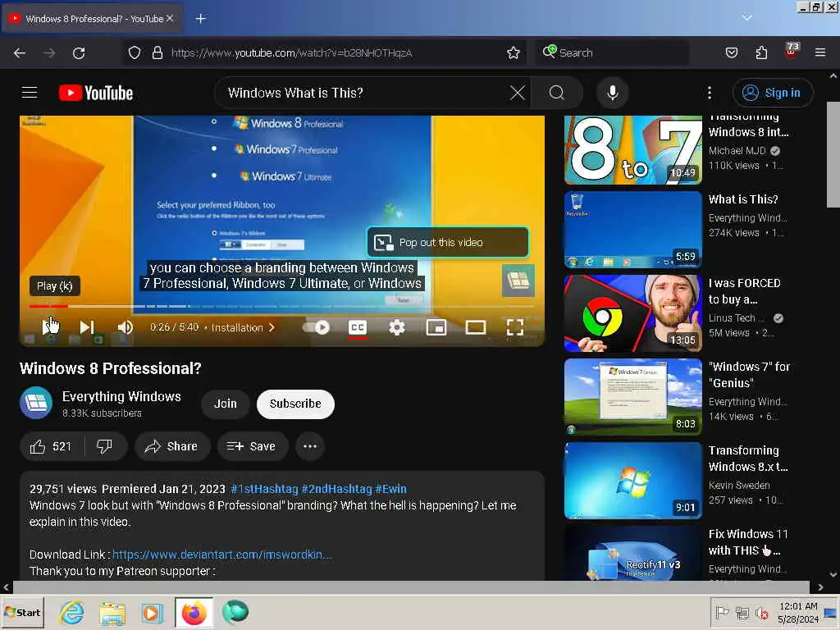Image resolution: width=840 pixels, height=630 pixels.
Task: Skip to the next video
Action: point(87,326)
